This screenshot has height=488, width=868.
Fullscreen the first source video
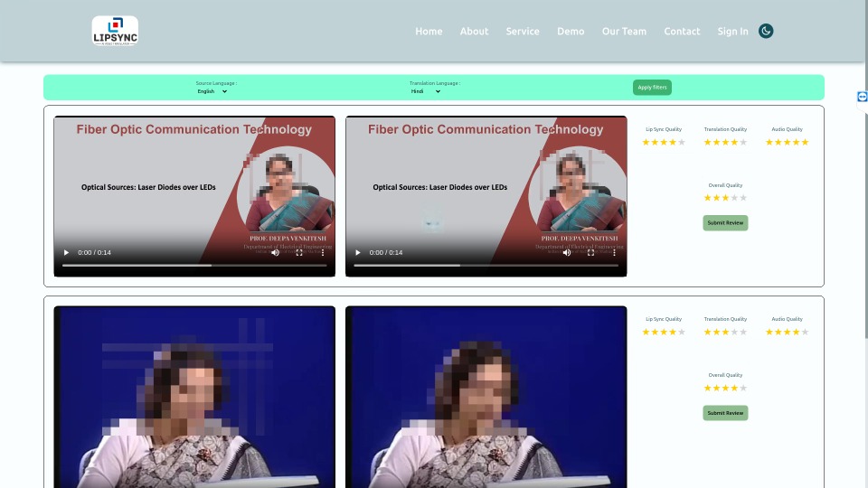click(299, 252)
